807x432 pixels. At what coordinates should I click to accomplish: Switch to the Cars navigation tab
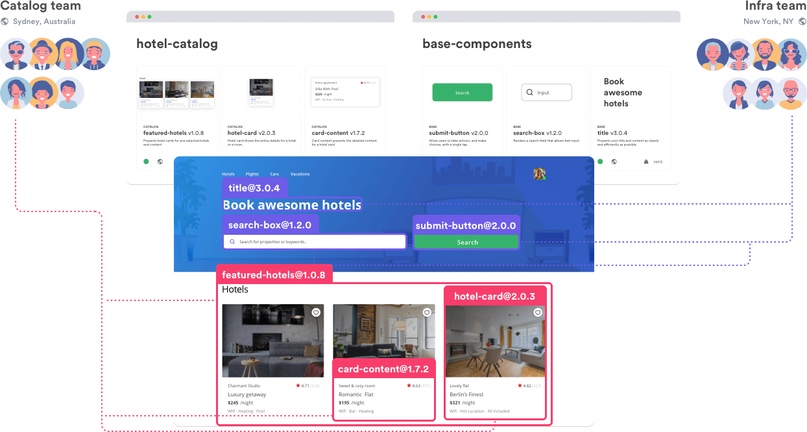tap(274, 174)
